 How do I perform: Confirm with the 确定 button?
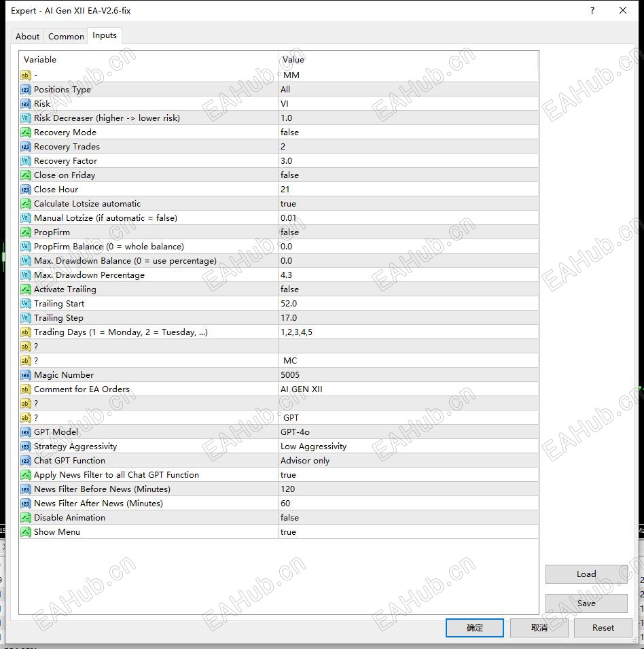pos(474,628)
